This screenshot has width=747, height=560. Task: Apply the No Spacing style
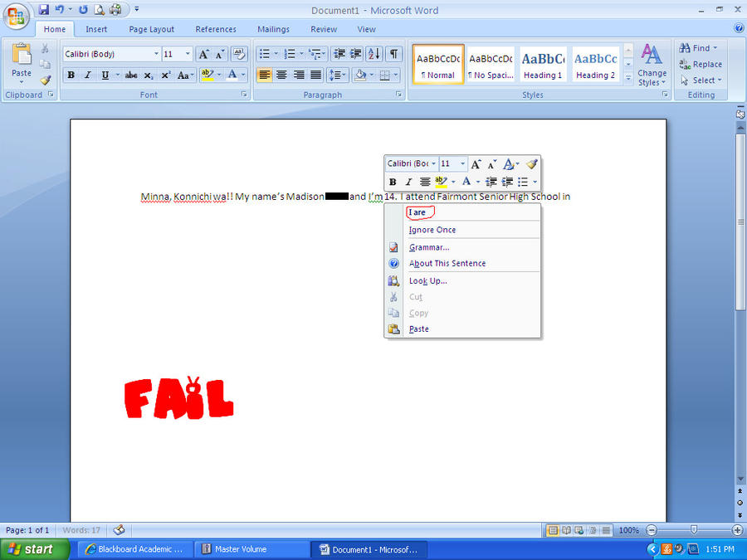pyautogui.click(x=491, y=65)
